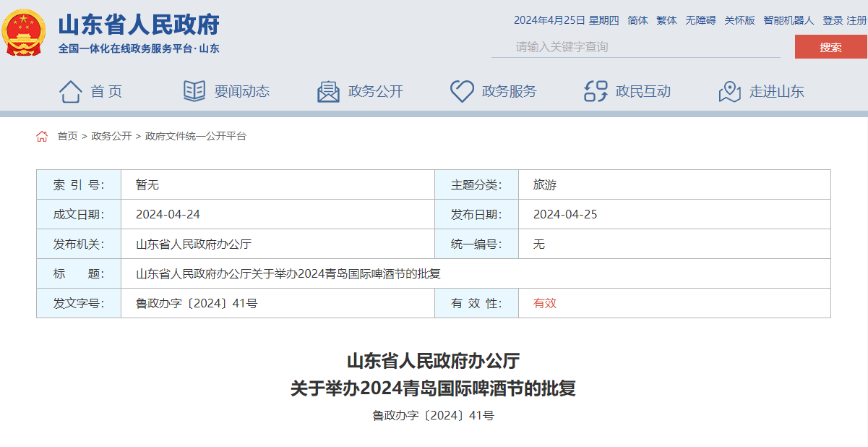Click the 标题 row's document title text

click(x=288, y=273)
